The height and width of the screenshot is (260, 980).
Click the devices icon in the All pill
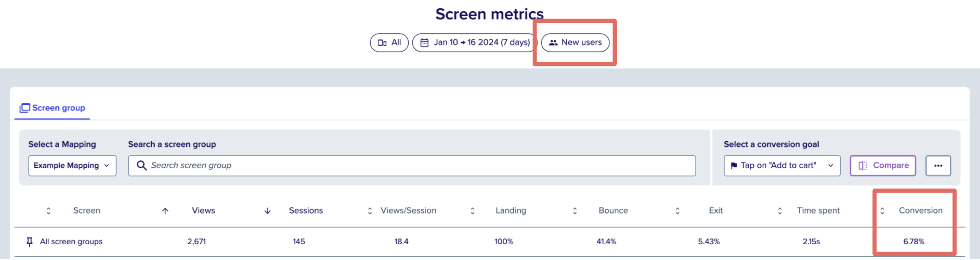pos(382,43)
